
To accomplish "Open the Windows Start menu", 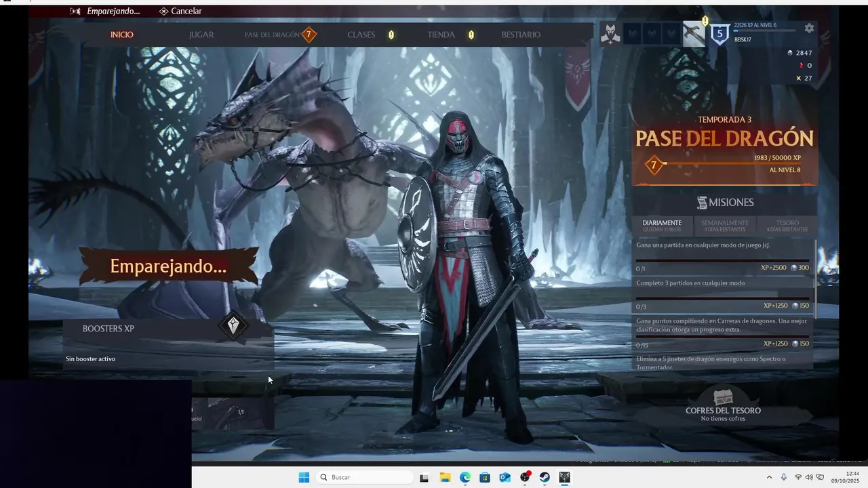I will [304, 477].
